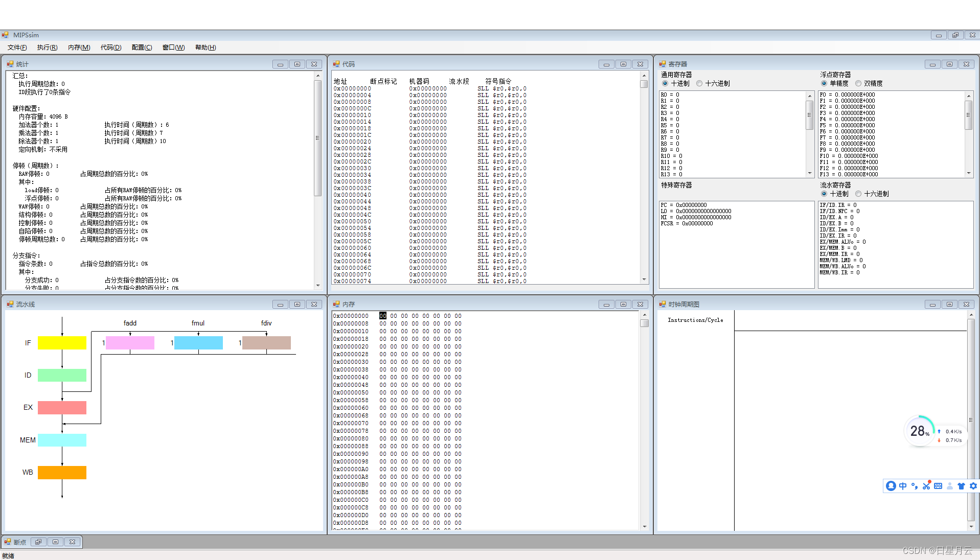The image size is (980, 560).
Task: Click the cyan MEM stage block
Action: (x=62, y=440)
